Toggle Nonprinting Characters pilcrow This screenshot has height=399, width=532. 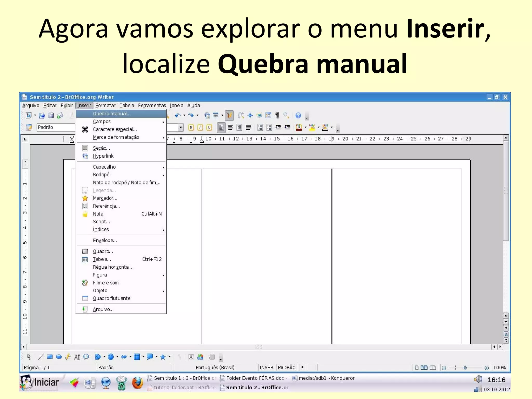(x=277, y=115)
